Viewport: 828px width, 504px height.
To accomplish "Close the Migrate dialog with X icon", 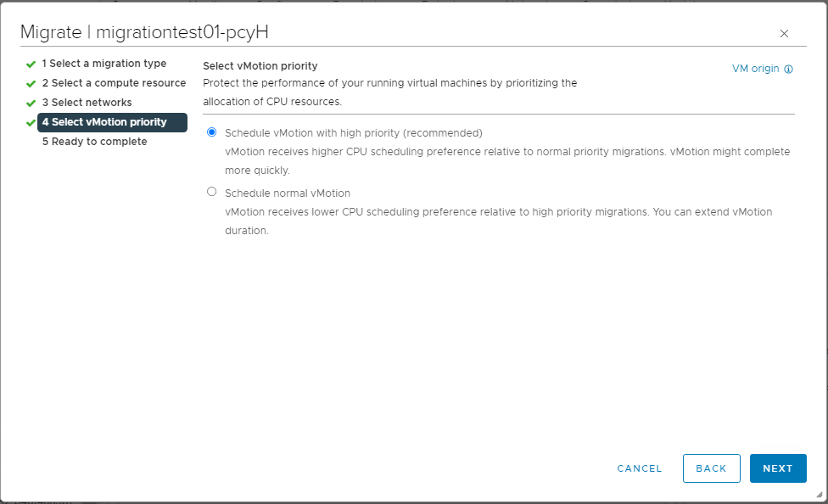I will [x=784, y=34].
